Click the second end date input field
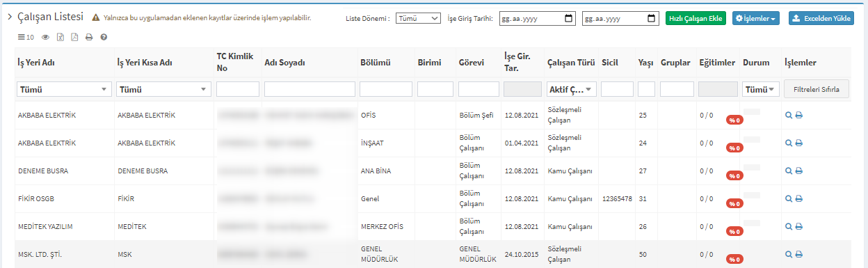The image size is (868, 268). pos(620,19)
